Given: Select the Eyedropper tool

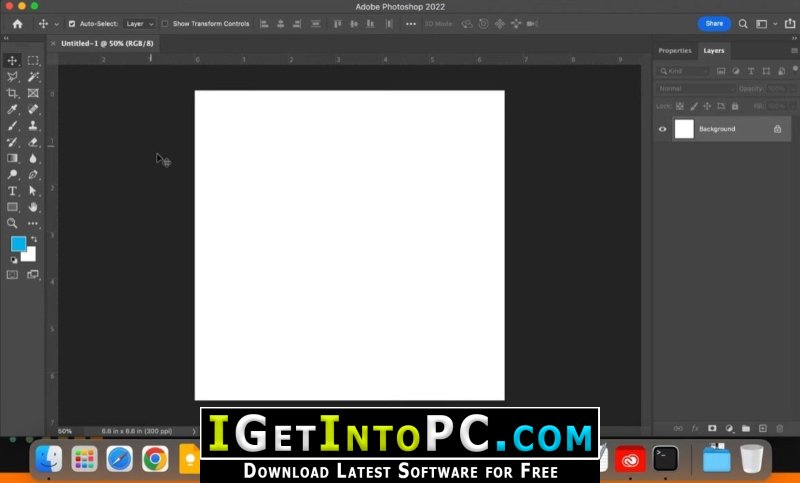Looking at the screenshot, I should pos(12,109).
